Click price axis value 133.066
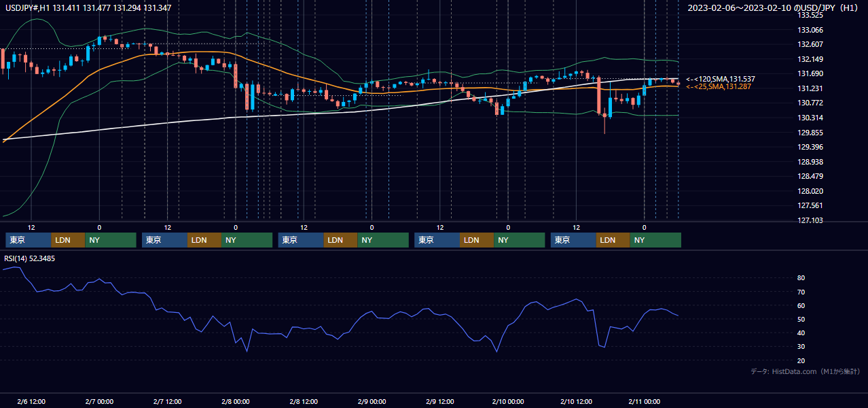This screenshot has height=408, width=868. (810, 30)
